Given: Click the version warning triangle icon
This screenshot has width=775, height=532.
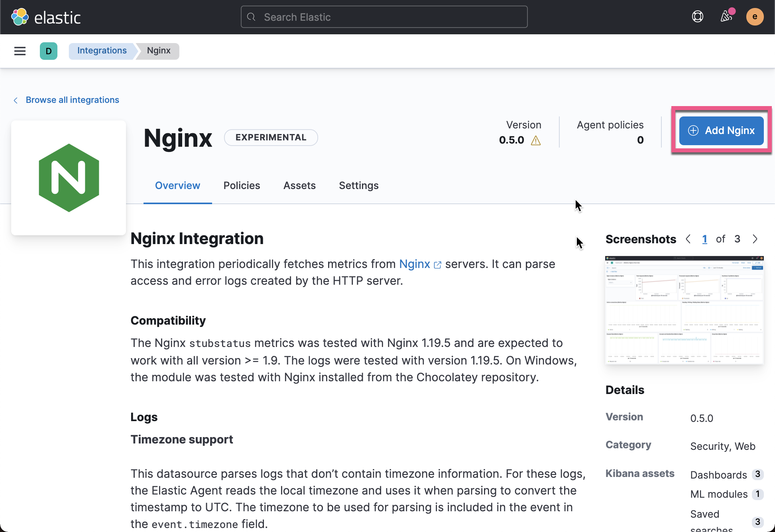Looking at the screenshot, I should coord(536,140).
